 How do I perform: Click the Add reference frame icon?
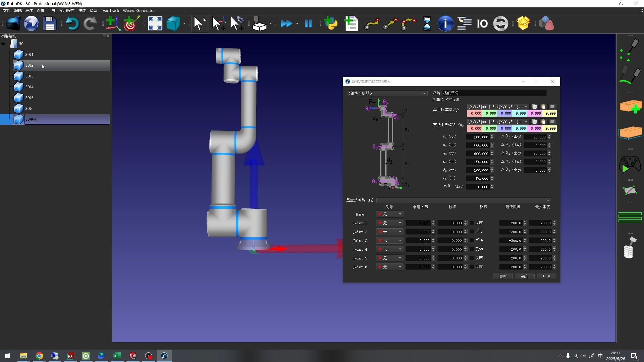(113, 24)
